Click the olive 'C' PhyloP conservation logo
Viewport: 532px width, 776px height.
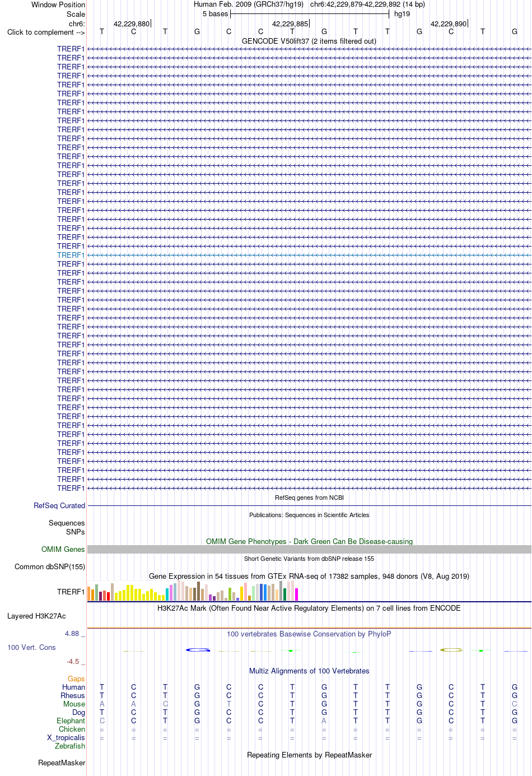[451, 650]
